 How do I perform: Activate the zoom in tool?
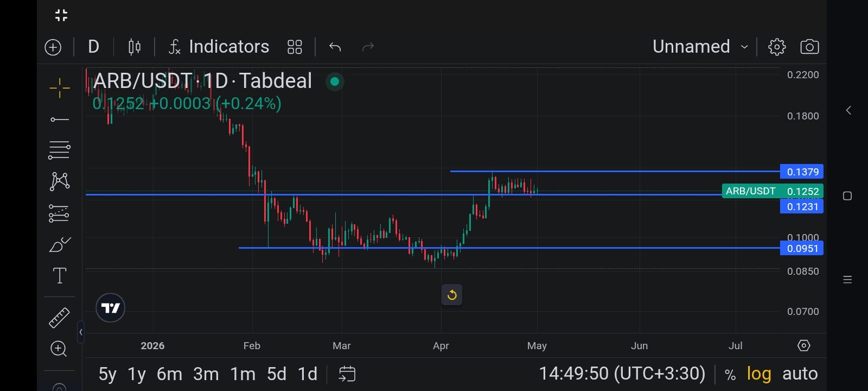pos(59,349)
